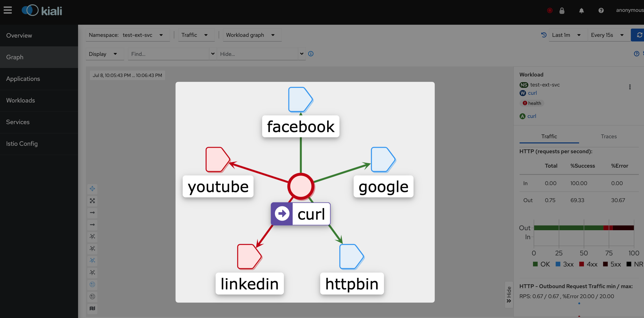Click the mTLS lock icon in header
The height and width of the screenshot is (318, 644).
[x=562, y=11]
